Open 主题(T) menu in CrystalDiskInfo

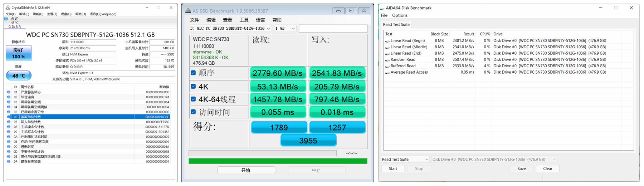pyautogui.click(x=52, y=14)
